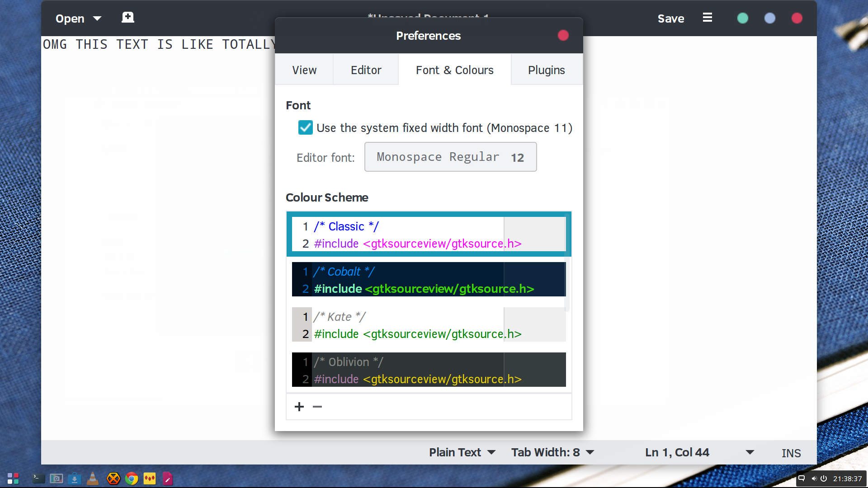This screenshot has height=488, width=868.
Task: Toggle the INS insert mode indicator
Action: (x=791, y=453)
